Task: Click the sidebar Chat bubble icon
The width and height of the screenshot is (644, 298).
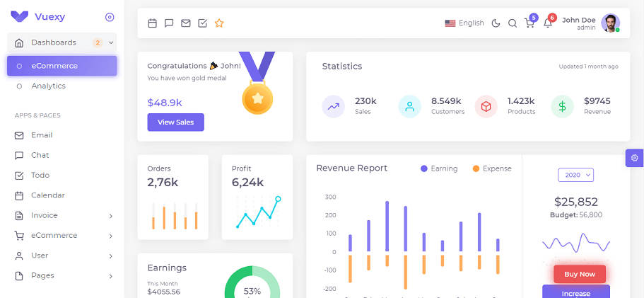Action: pos(19,156)
